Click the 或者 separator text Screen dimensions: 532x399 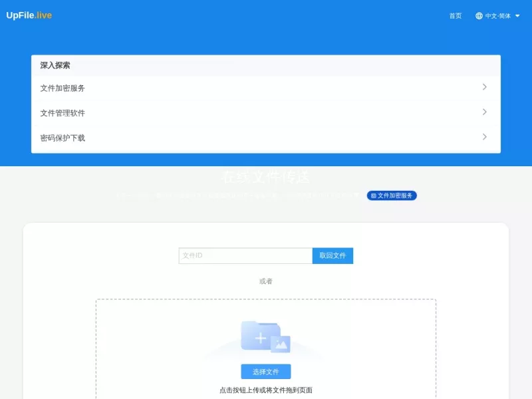pyautogui.click(x=265, y=281)
